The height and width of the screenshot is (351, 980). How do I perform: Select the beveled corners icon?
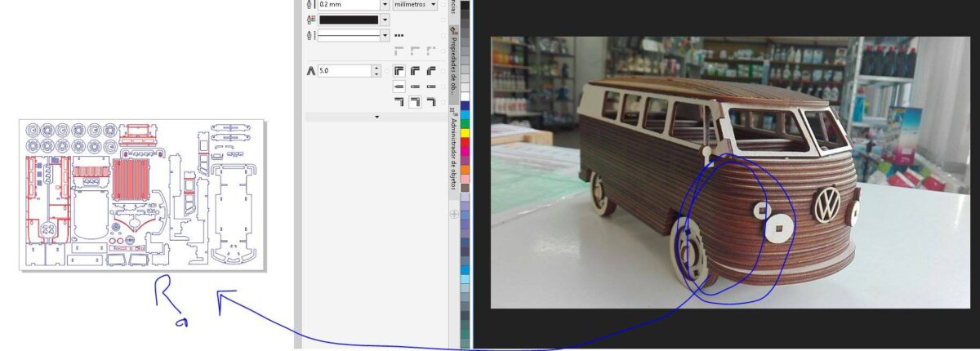431,71
